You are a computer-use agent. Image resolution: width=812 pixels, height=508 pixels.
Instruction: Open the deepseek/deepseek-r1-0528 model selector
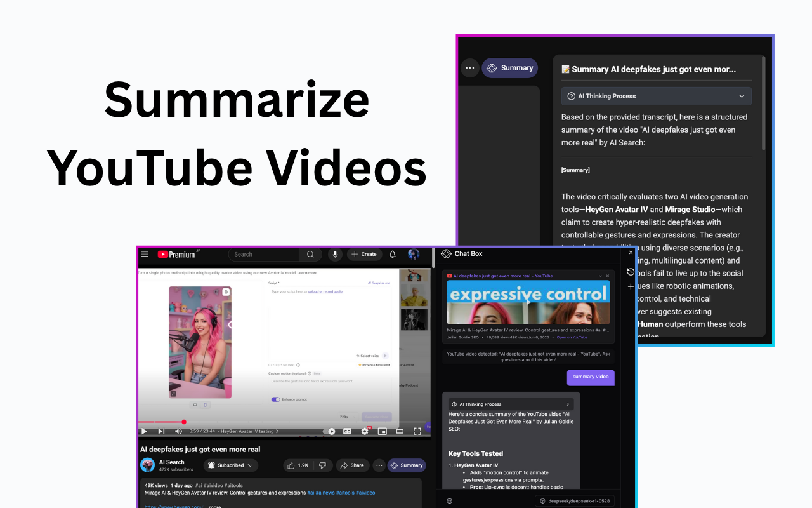[574, 501]
